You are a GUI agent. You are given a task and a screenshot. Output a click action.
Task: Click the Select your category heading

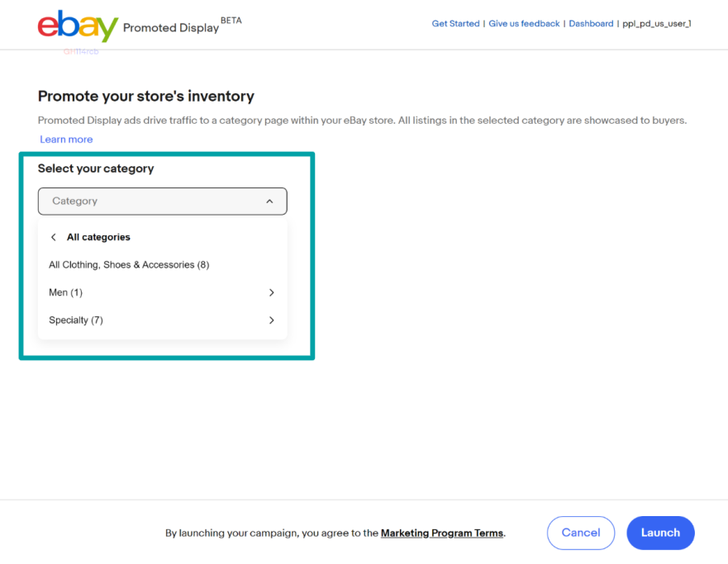pyautogui.click(x=96, y=168)
